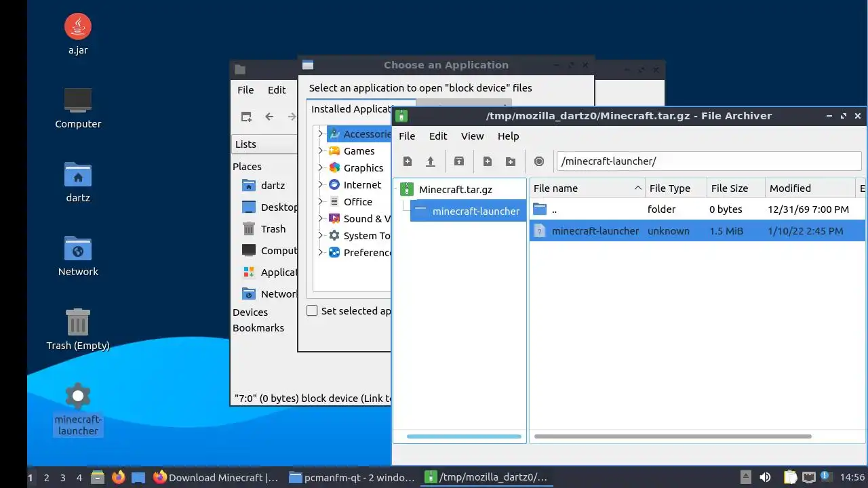Switch to workspace 4 in the pager
This screenshot has height=488, width=868.
(79, 477)
